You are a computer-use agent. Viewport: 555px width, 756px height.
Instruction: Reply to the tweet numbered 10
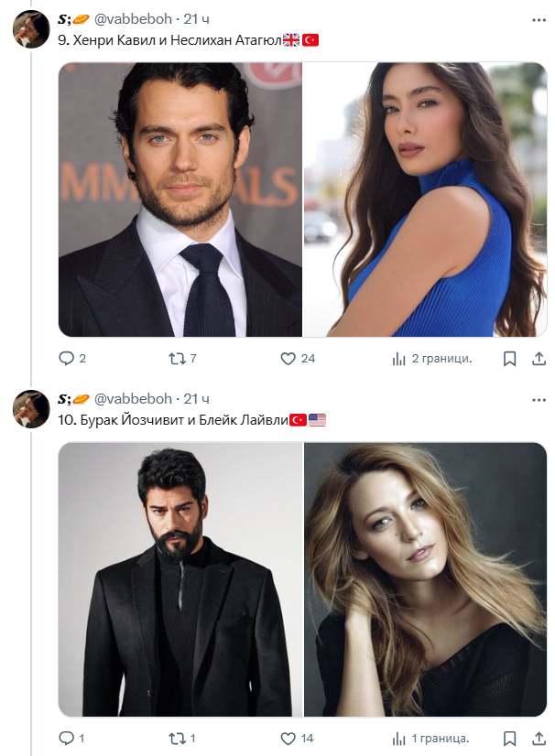coord(66,738)
